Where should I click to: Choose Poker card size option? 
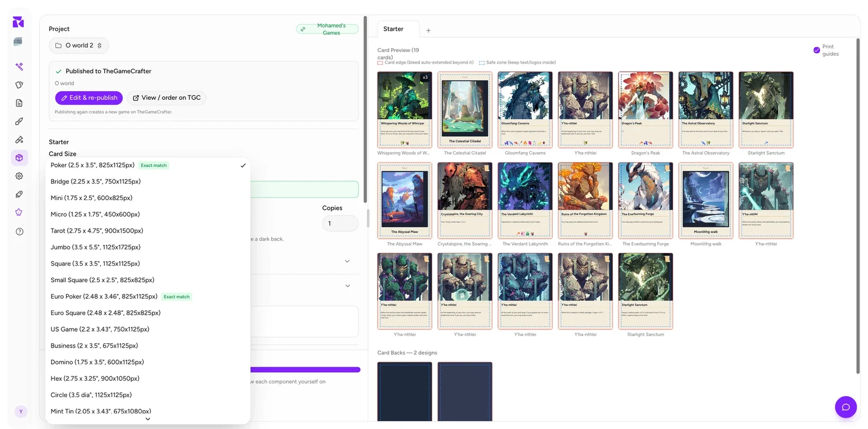(x=148, y=165)
